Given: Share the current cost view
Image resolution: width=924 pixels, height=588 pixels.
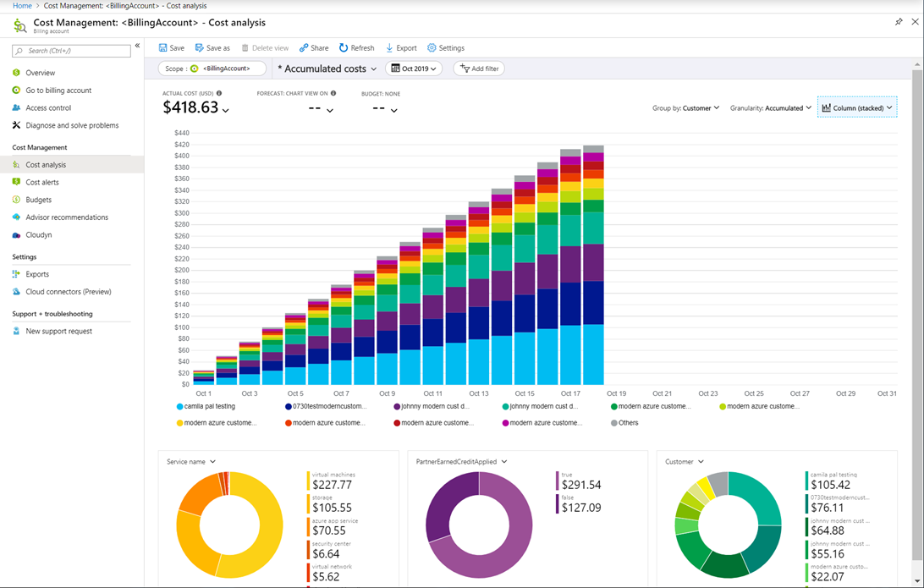Looking at the screenshot, I should (x=314, y=47).
